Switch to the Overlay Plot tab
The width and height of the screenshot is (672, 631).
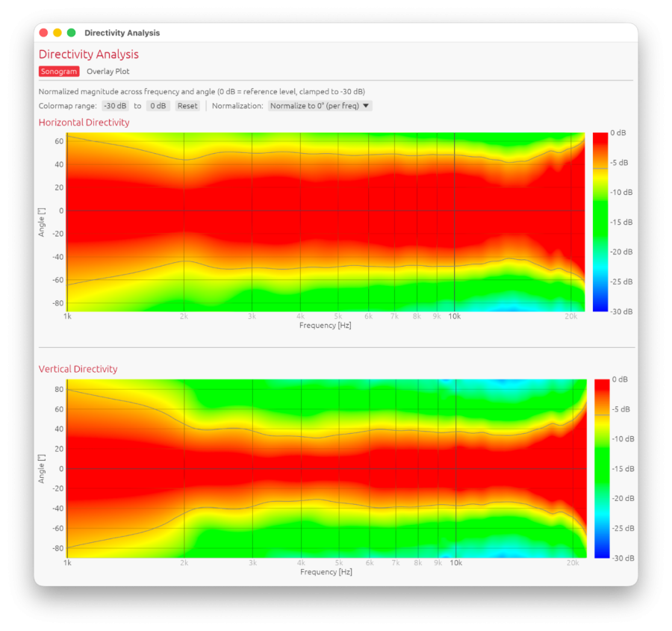108,72
